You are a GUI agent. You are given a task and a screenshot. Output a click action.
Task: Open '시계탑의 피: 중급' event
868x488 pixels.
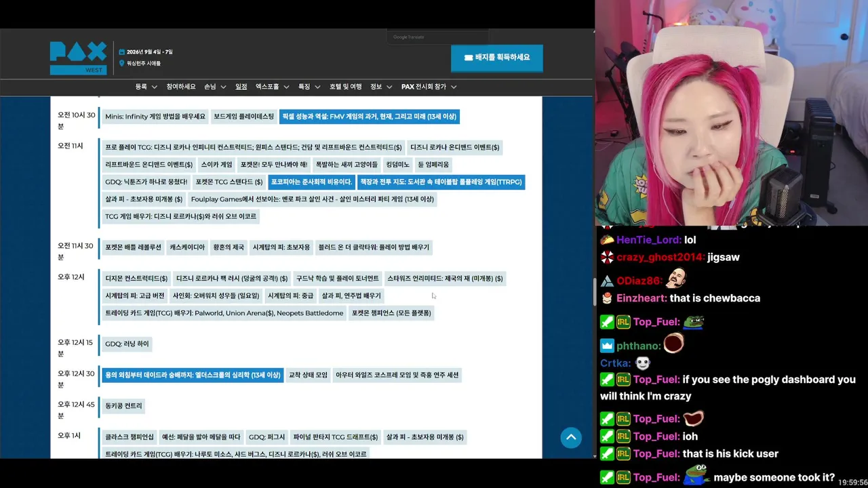coord(291,296)
